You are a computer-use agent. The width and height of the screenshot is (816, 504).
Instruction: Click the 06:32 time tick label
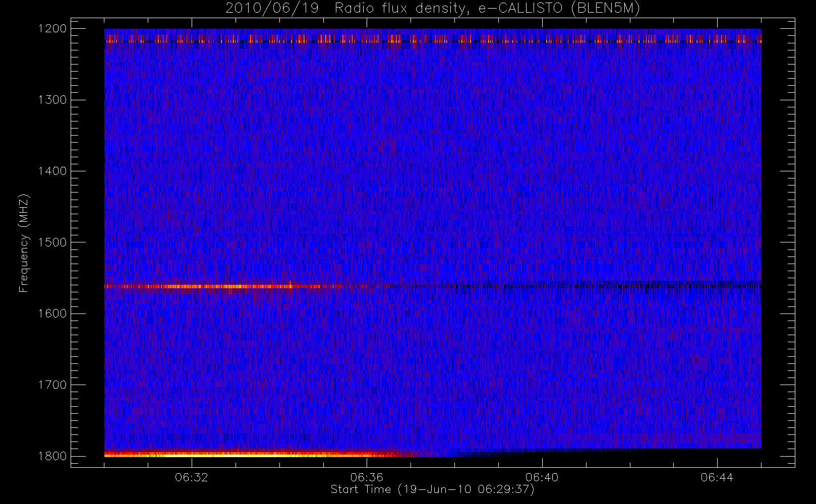tap(192, 477)
